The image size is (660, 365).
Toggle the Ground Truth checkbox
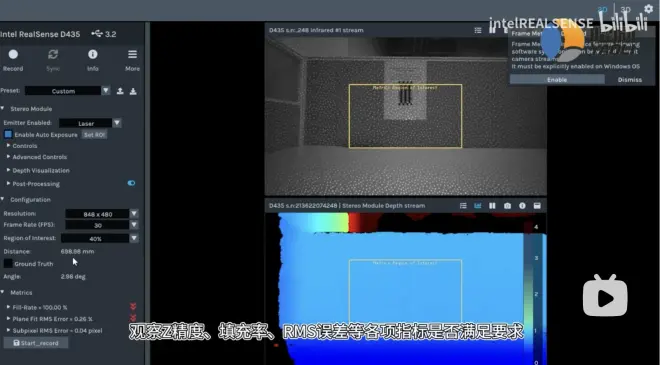(8, 264)
